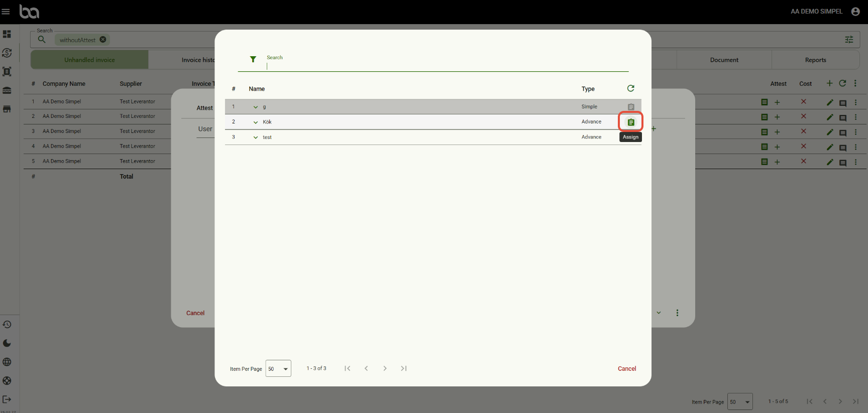Cancel the Attest dialog behind

coord(195,313)
